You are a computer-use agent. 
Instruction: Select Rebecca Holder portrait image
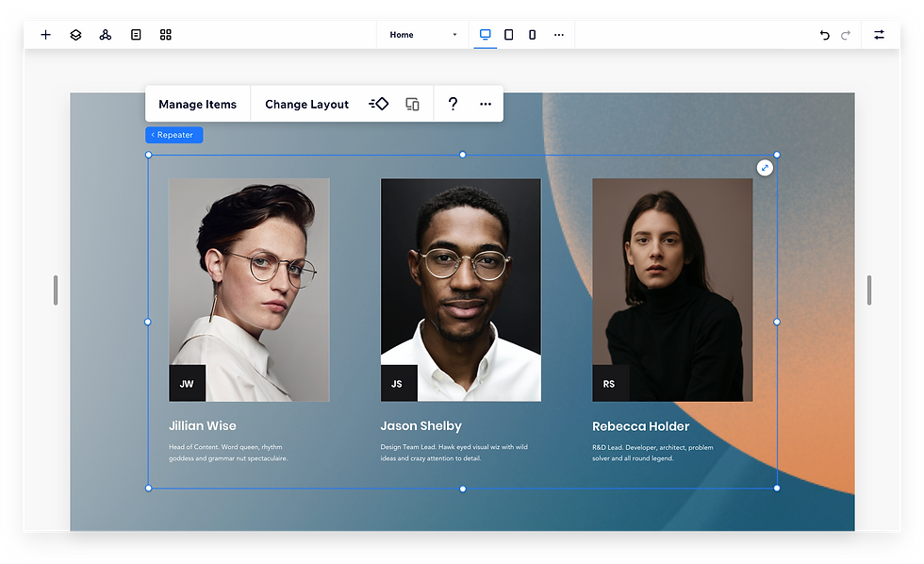point(672,290)
